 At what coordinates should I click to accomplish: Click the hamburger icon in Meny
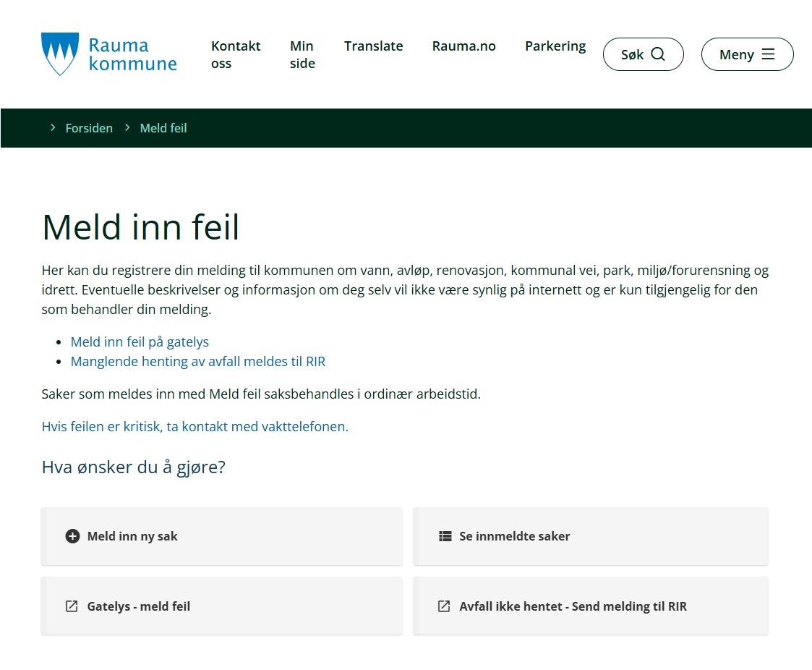click(x=768, y=54)
